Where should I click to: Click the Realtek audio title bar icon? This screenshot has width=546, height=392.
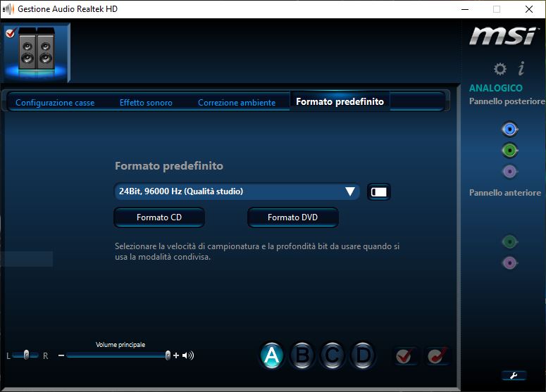click(x=8, y=9)
